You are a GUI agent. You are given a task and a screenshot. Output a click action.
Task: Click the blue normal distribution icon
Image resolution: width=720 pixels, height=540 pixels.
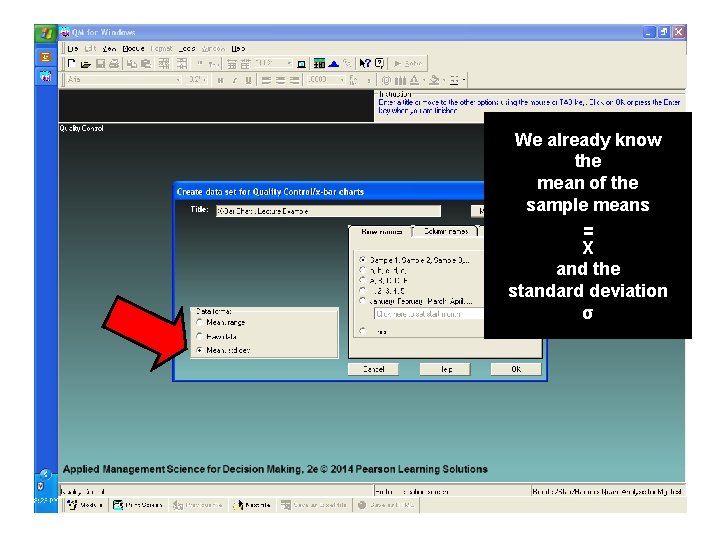333,64
